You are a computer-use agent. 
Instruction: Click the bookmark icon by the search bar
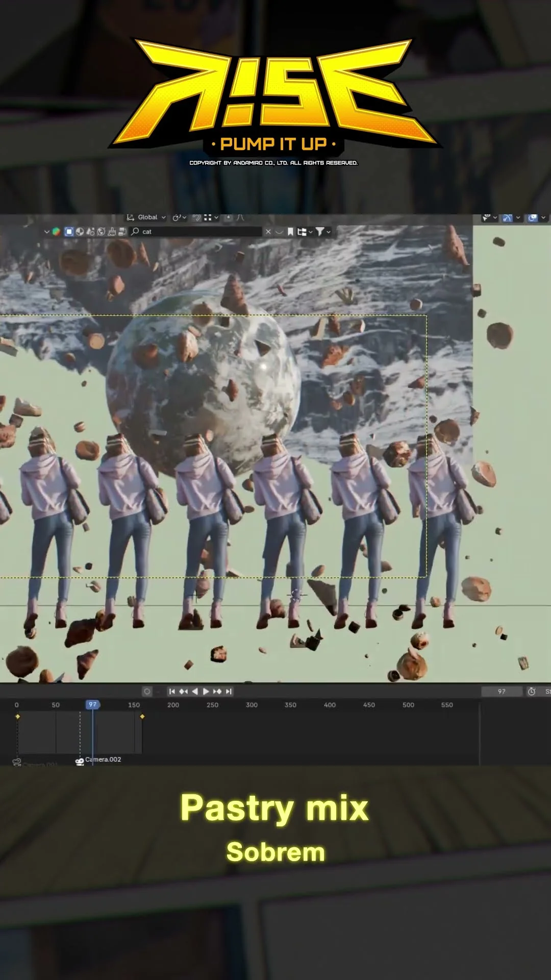click(290, 232)
